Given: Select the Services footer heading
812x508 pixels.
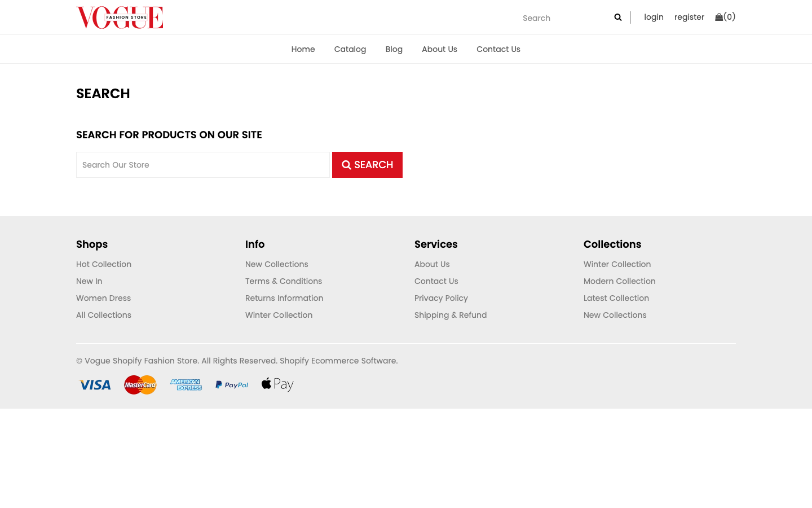Looking at the screenshot, I should (436, 244).
